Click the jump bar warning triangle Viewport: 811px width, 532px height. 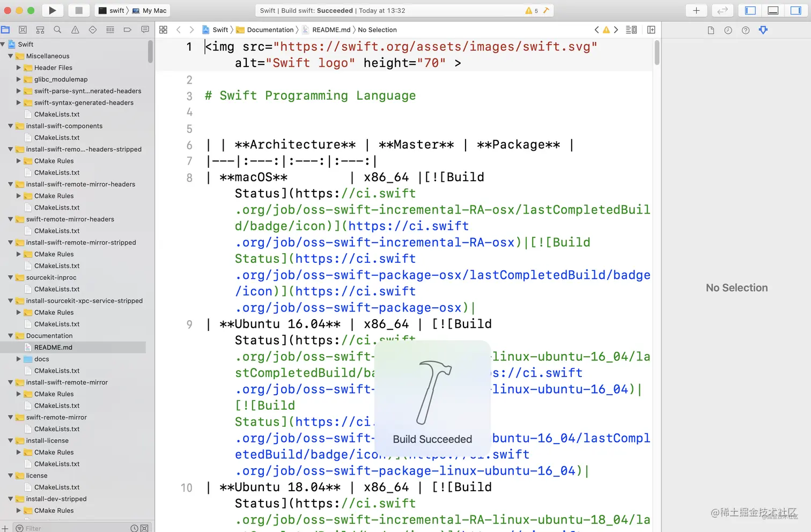tap(606, 30)
